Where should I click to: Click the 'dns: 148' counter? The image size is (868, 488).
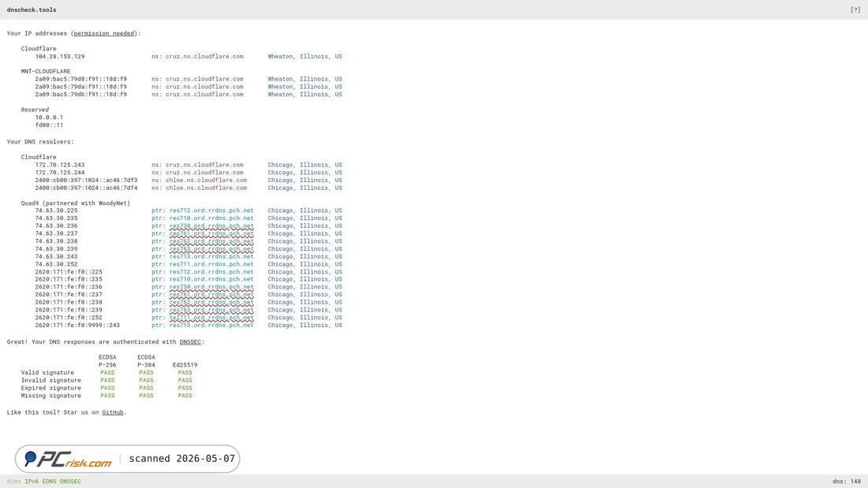point(847,482)
